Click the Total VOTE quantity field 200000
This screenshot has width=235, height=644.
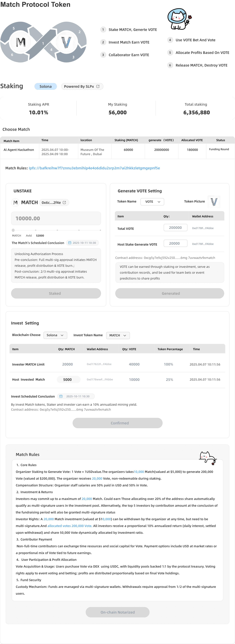coord(175,228)
